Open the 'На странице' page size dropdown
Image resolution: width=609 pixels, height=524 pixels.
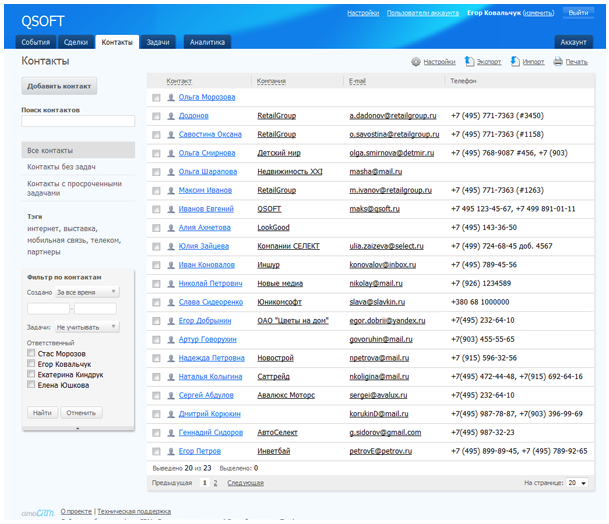tap(577, 483)
